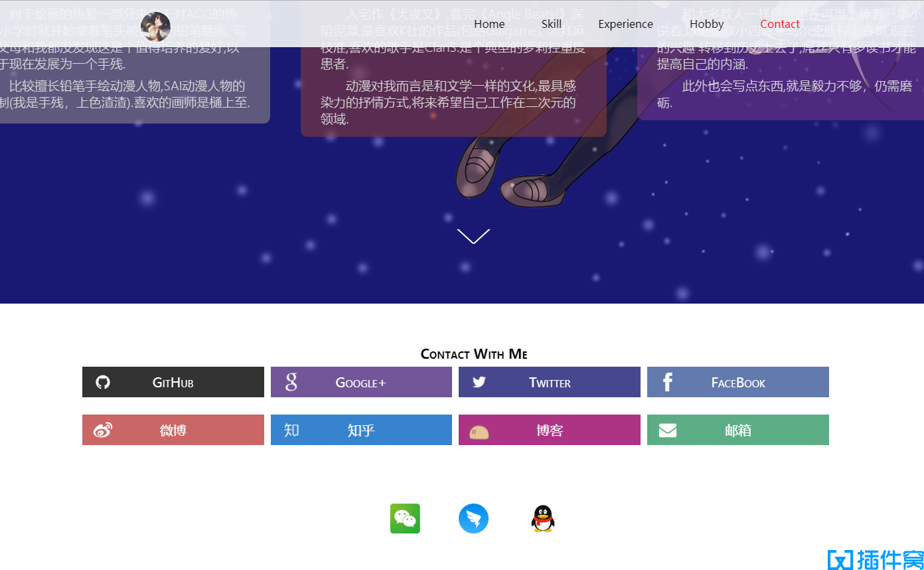Click the blog bun-shaped icon

tap(479, 432)
